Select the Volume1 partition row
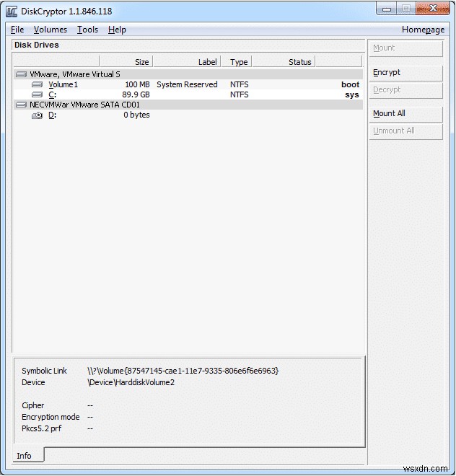Viewport: 456px width, 476px height. coord(188,84)
